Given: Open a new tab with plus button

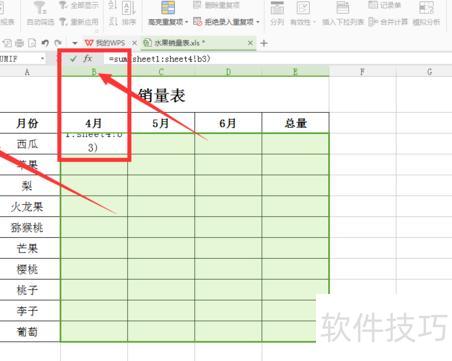Looking at the screenshot, I should (264, 43).
